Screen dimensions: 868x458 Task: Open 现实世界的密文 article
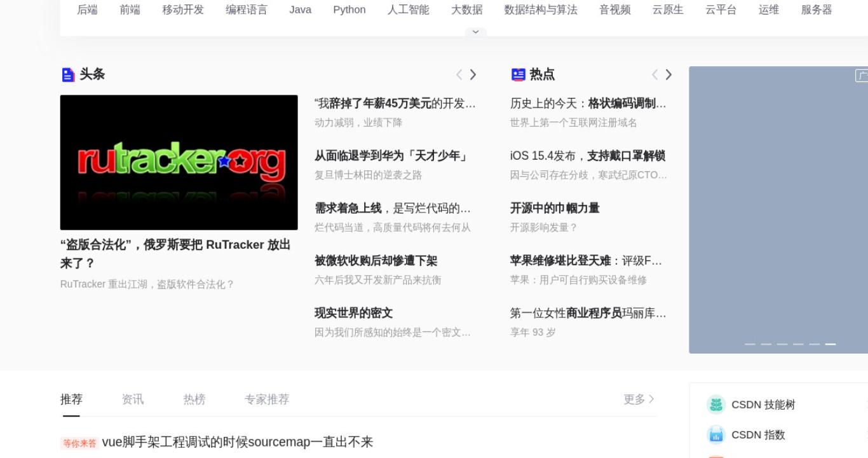(354, 313)
